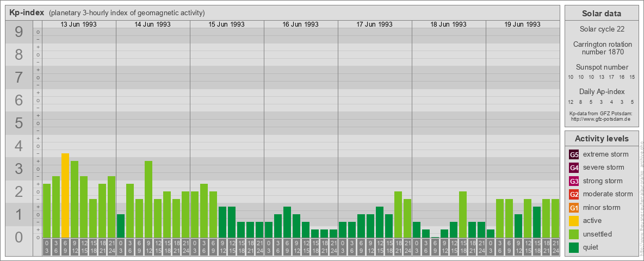Screen dimensions: 644x261
Task: Click the unsettled legend label
Action: coord(598,234)
